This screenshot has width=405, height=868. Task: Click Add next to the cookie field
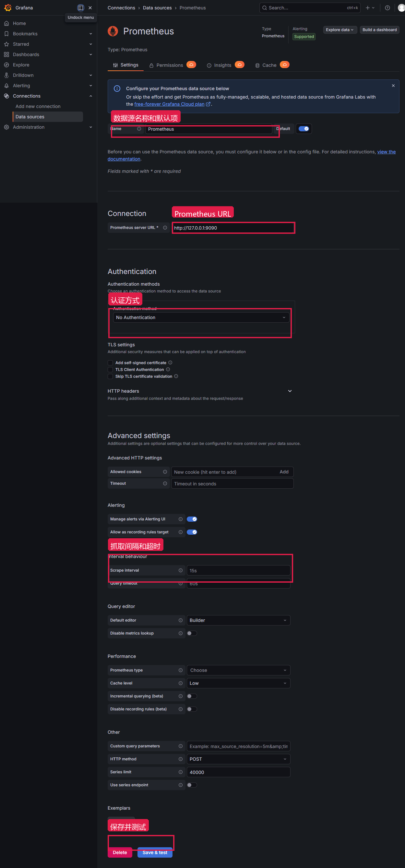click(284, 472)
